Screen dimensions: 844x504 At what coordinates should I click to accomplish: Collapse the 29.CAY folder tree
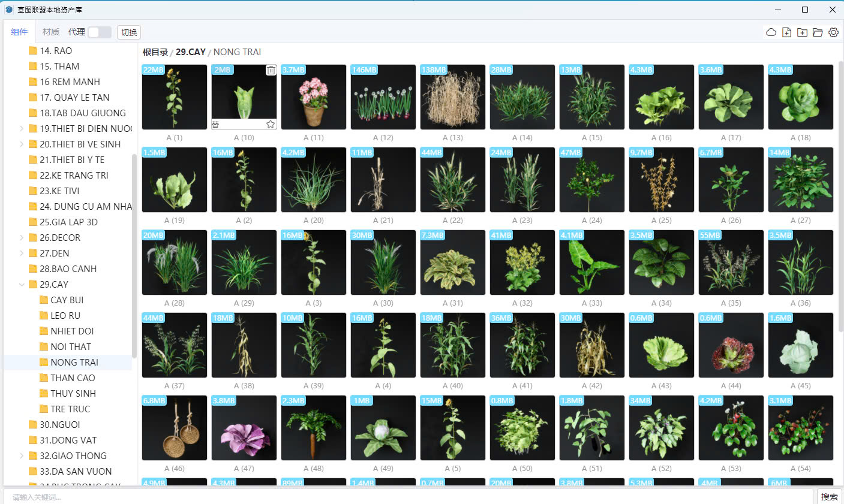[22, 284]
